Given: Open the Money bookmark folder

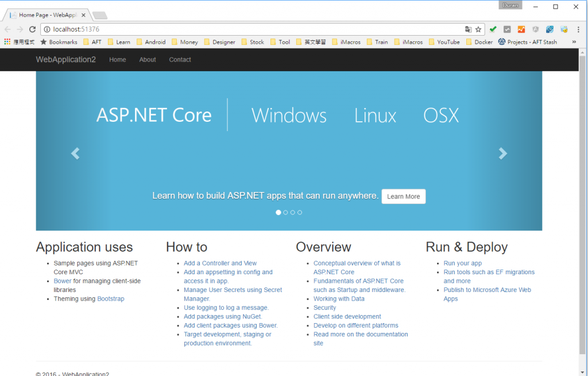Looking at the screenshot, I should click(185, 42).
